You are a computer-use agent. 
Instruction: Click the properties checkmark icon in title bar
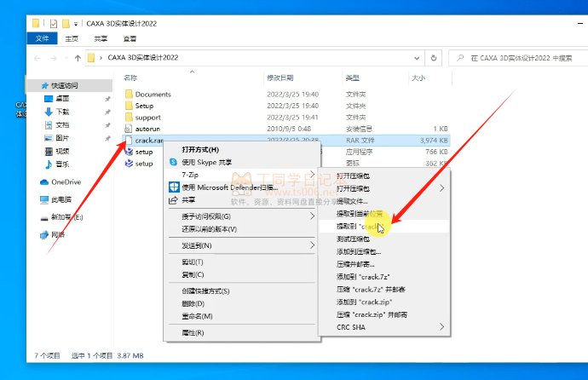(x=53, y=24)
